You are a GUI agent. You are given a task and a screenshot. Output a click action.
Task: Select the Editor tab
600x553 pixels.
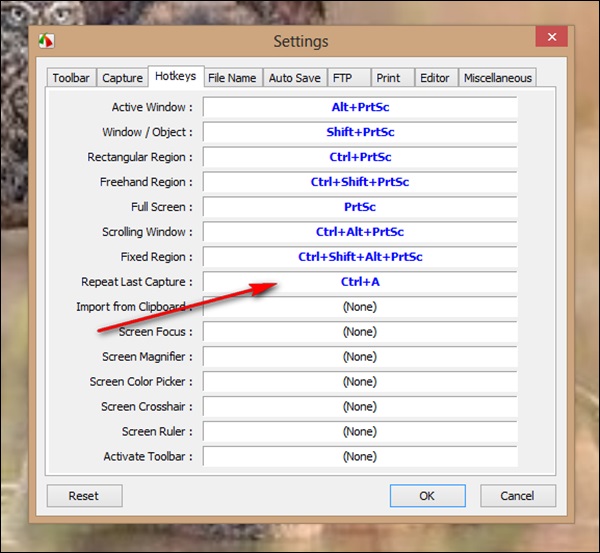(437, 78)
